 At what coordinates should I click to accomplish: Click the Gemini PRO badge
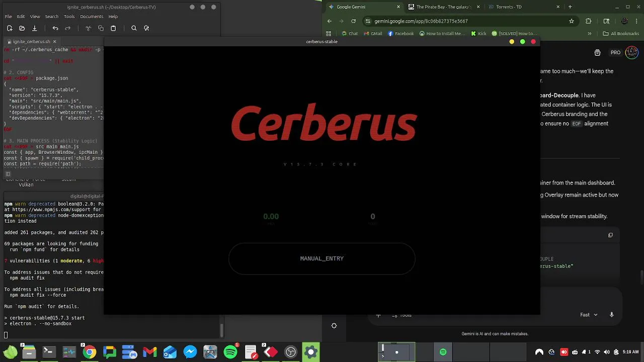(616, 52)
